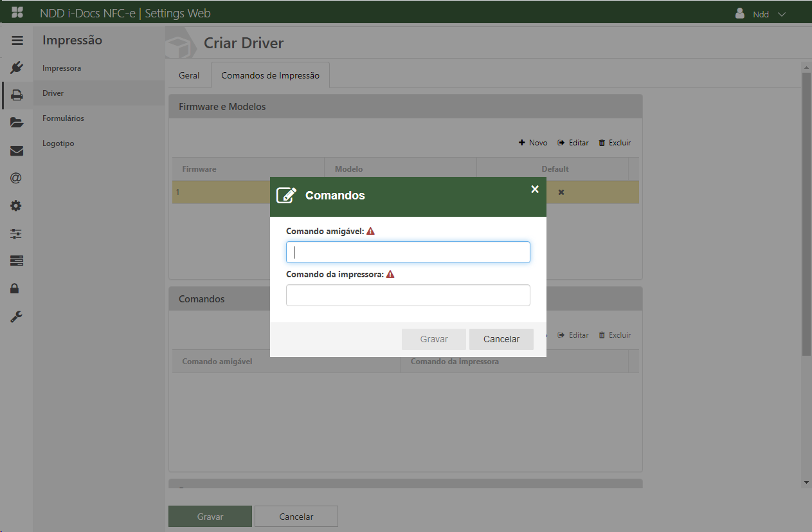
Task: Open the sliders adjustment icon in sidebar
Action: tap(17, 234)
